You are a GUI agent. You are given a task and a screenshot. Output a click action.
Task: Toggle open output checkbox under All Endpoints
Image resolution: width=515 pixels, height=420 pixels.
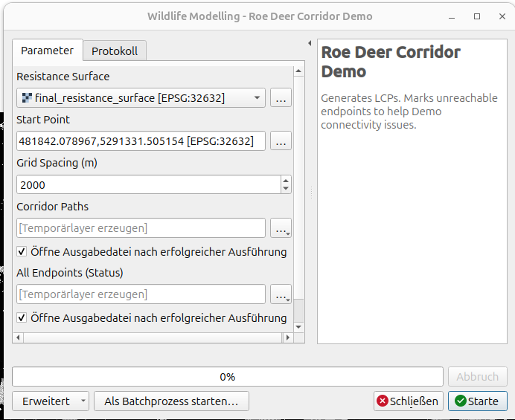coord(22,318)
